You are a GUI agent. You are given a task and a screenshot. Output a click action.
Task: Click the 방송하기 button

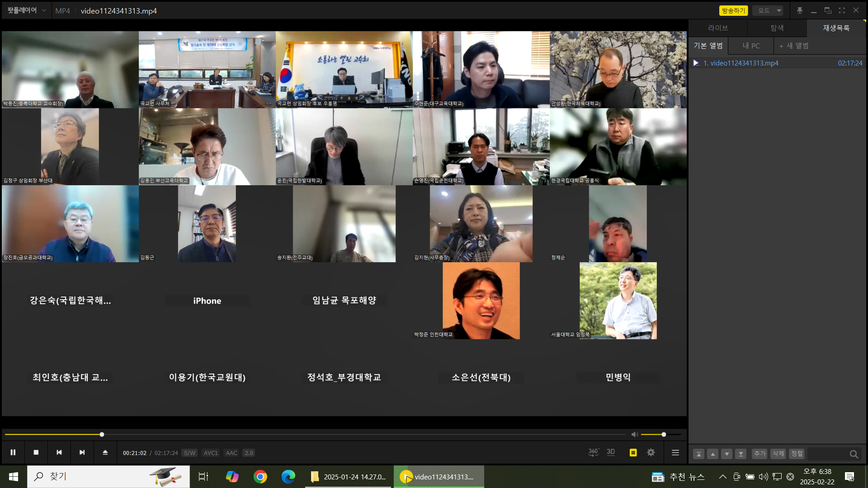733,10
